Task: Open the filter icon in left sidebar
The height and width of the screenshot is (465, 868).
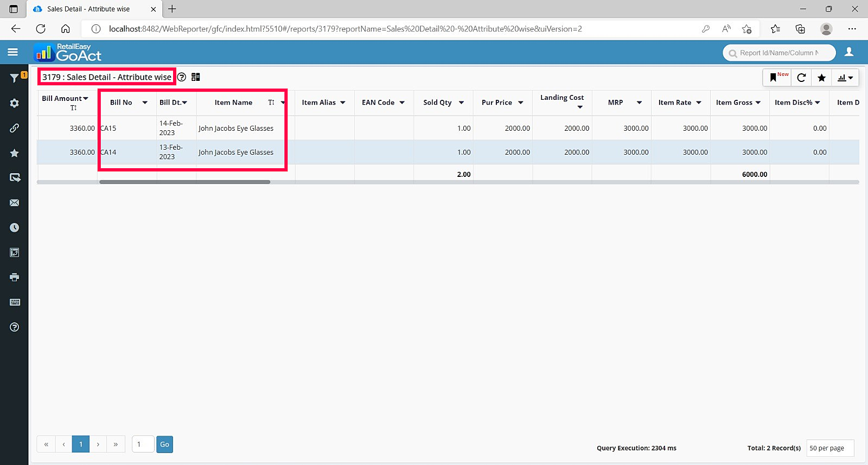Action: [15, 78]
